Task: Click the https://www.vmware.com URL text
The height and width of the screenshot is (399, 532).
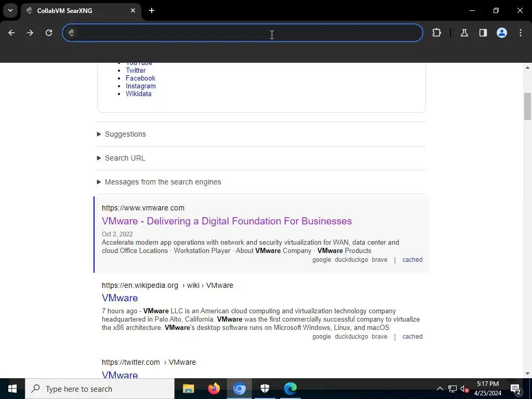Action: click(x=143, y=208)
